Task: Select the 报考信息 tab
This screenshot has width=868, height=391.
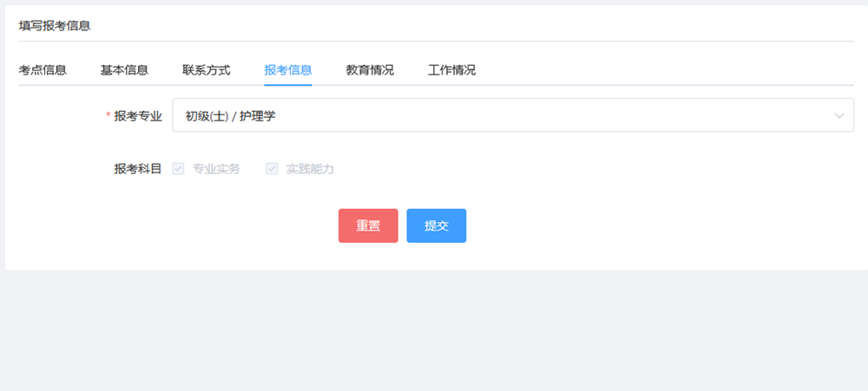Action: click(x=288, y=70)
